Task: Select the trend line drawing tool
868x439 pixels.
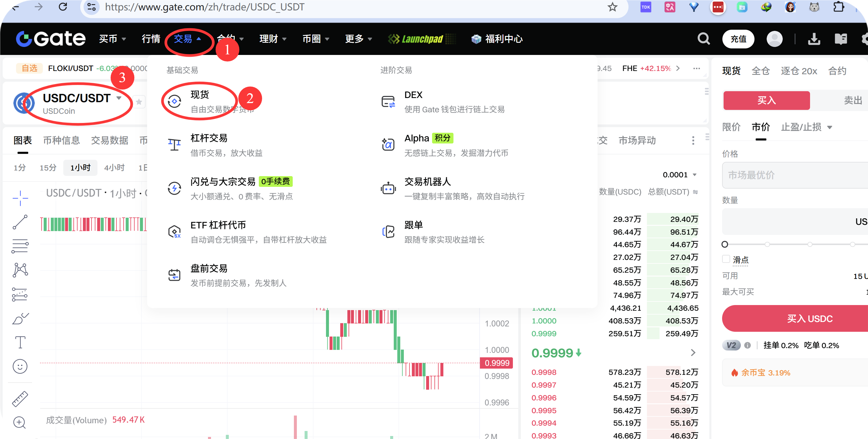Action: pos(20,222)
